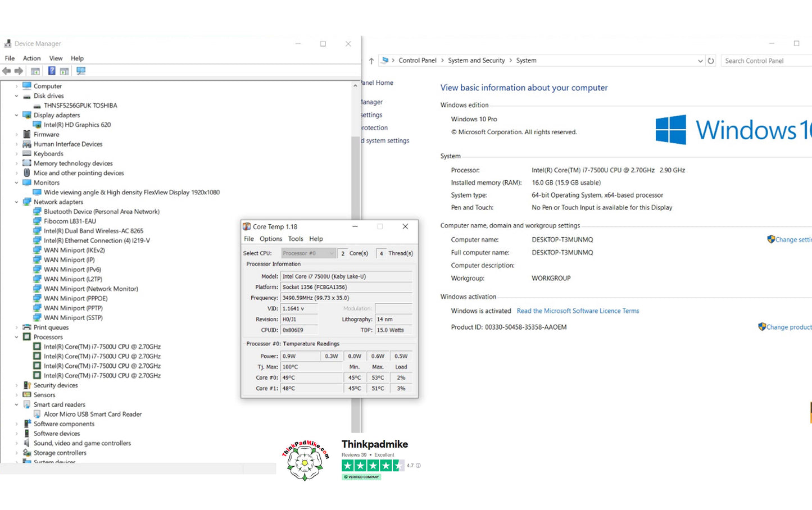Viewport: 812px width, 510px height.
Task: Open the Control Panel address bar dropdown
Action: [x=700, y=61]
